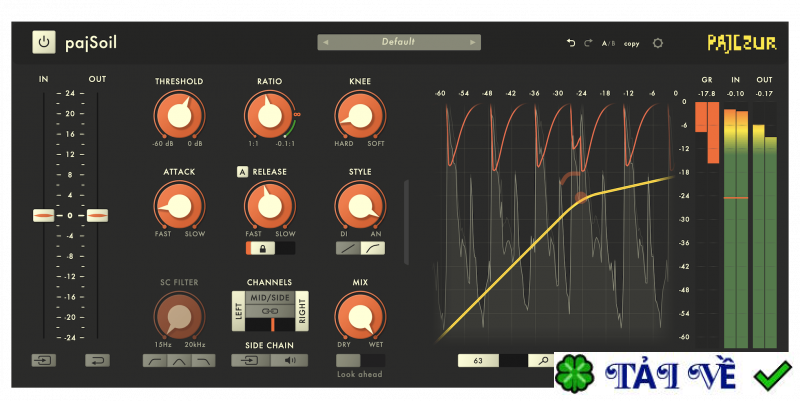This screenshot has width=800, height=401.
Task: Click the redo arrow icon
Action: (588, 43)
